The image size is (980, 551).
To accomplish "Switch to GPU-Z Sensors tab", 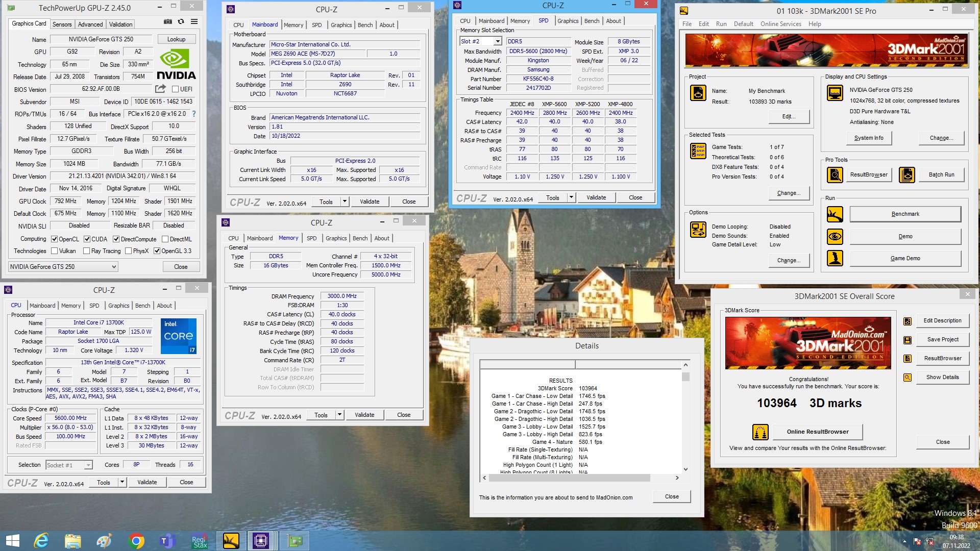I will [62, 24].
